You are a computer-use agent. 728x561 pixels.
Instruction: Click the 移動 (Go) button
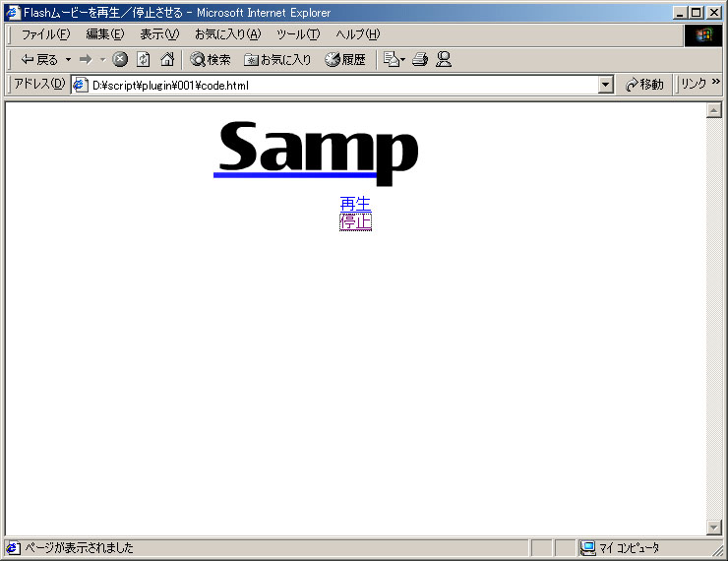(x=644, y=85)
